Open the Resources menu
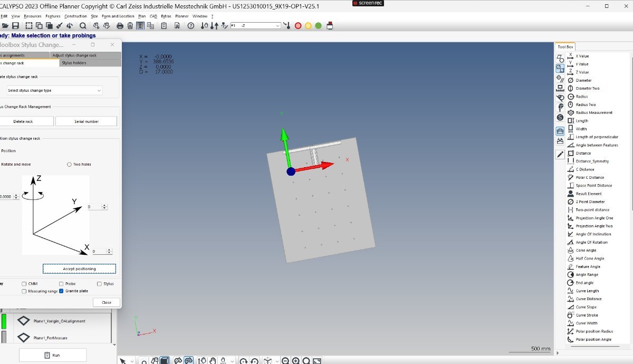The image size is (633, 364). pyautogui.click(x=32, y=16)
